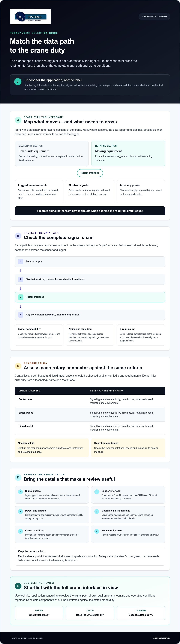Click the Crane Data Logging pill button
Viewport: 180px width, 644px height.
pyautogui.click(x=154, y=17)
